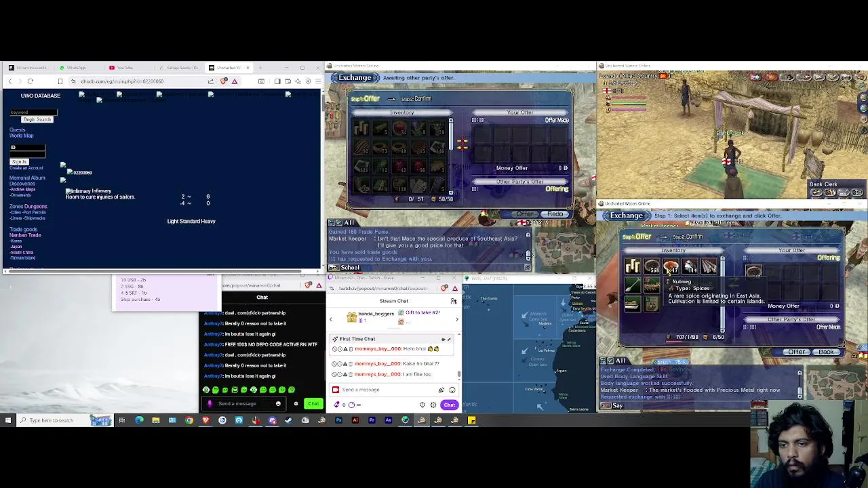Open Discoveries link in sidebar
Viewport: 868px width, 488px height.
pyautogui.click(x=22, y=184)
